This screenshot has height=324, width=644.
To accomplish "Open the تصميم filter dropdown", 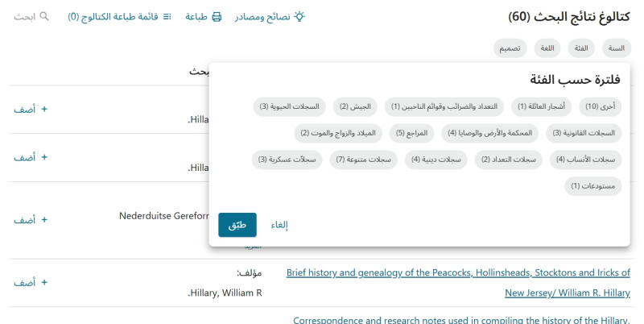I will tap(510, 48).
